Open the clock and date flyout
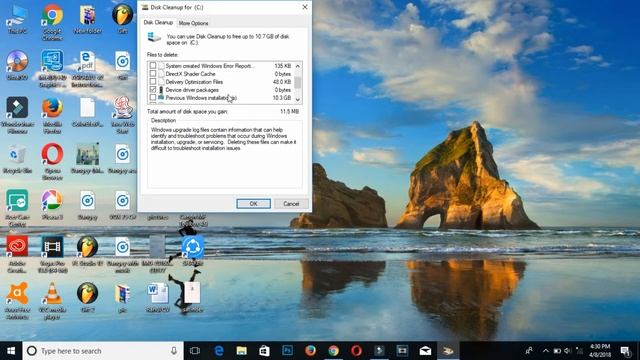Image resolution: width=640 pixels, height=360 pixels. 600,351
